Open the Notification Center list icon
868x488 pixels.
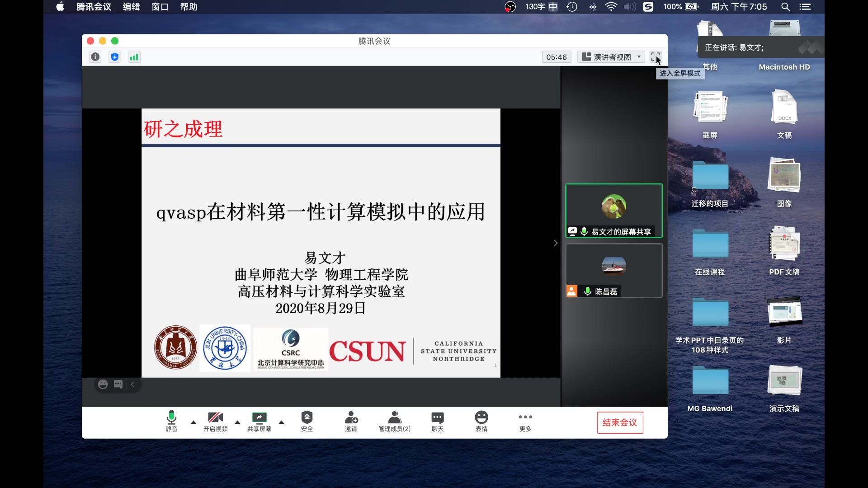805,7
